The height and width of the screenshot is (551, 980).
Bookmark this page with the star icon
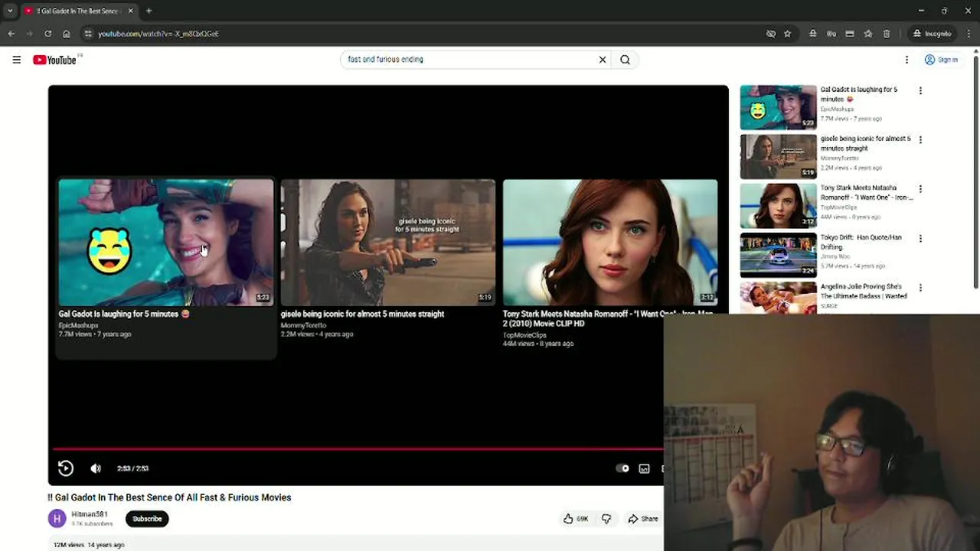pyautogui.click(x=787, y=34)
